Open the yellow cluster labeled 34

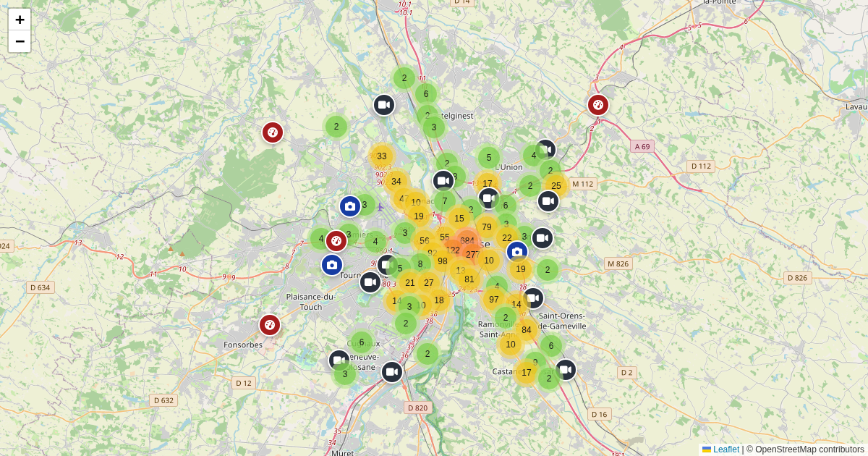[396, 182]
